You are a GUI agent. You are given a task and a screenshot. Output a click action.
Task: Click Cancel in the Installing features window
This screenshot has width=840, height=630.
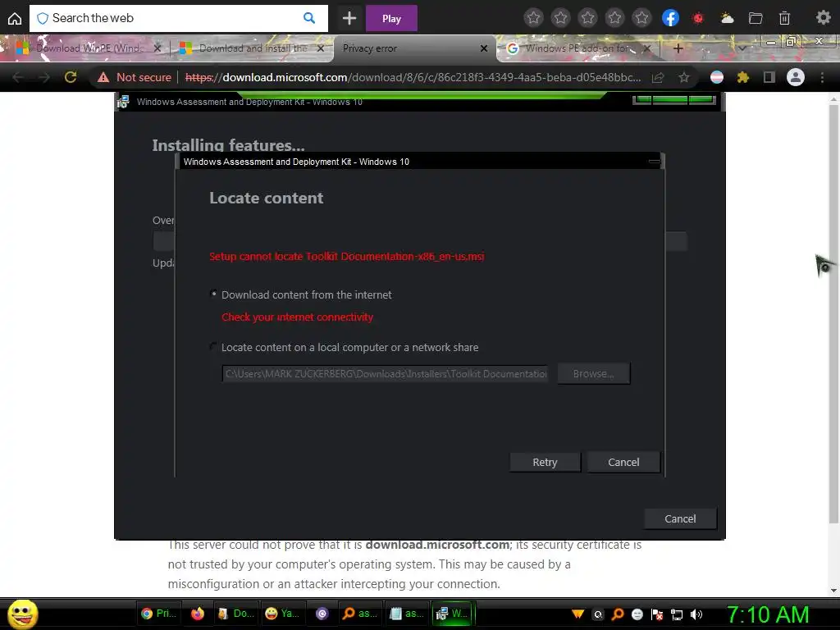pyautogui.click(x=680, y=518)
